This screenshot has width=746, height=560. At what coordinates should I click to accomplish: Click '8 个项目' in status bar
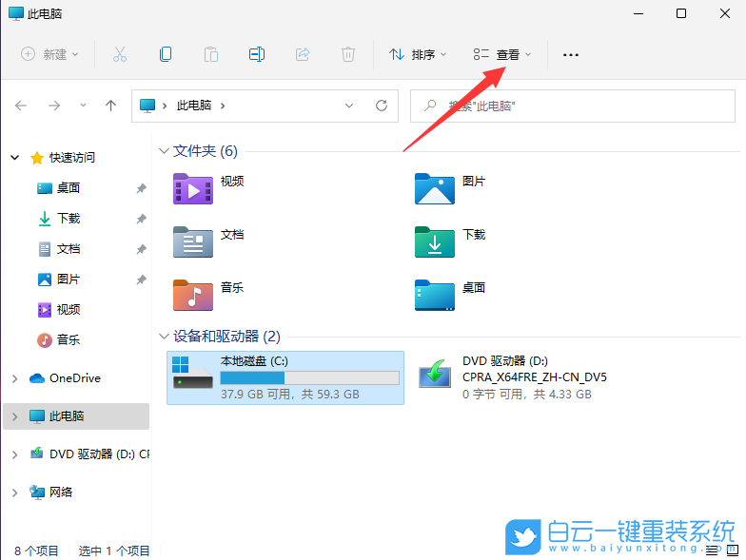pos(36,551)
